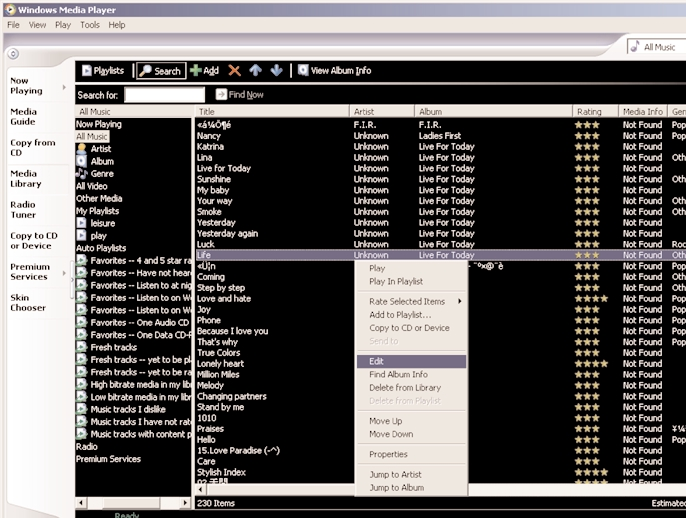
Task: Click View Album Info button
Action: tap(334, 70)
